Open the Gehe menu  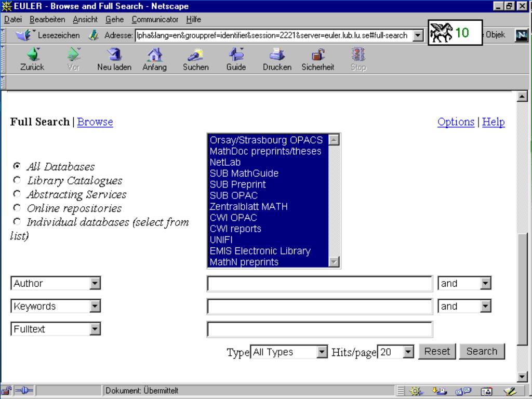point(114,19)
